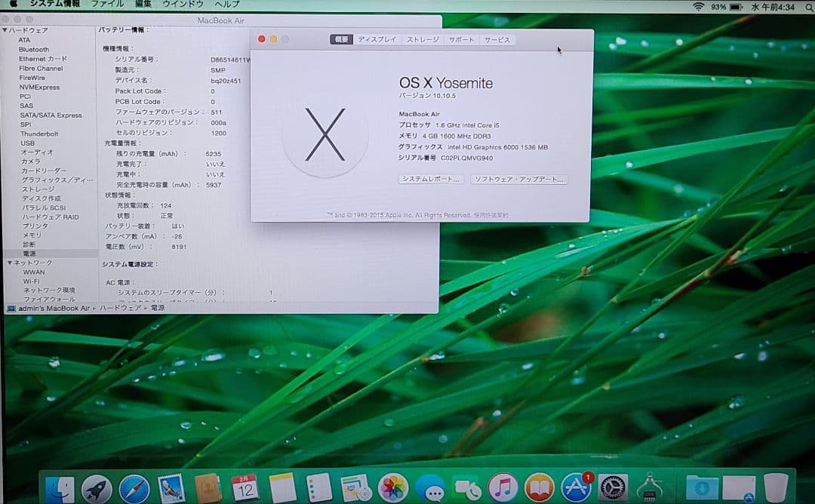Collapse the ハードウェア section in the sidebar
This screenshot has width=815, height=504.
click(x=5, y=31)
